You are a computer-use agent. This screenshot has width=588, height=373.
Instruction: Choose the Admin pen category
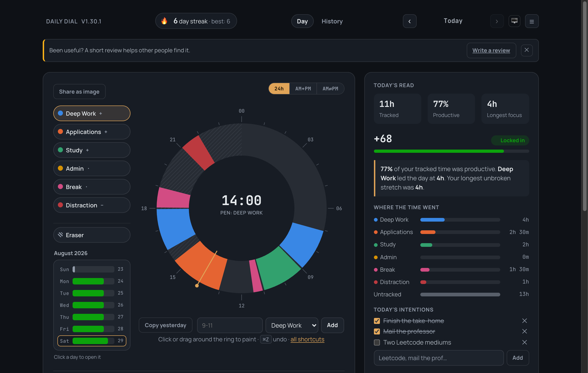pos(92,168)
